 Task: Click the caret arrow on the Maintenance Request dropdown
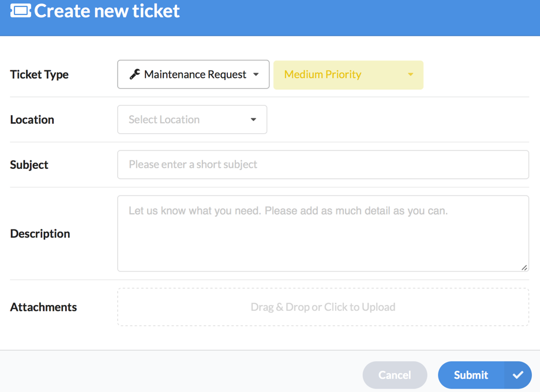256,74
